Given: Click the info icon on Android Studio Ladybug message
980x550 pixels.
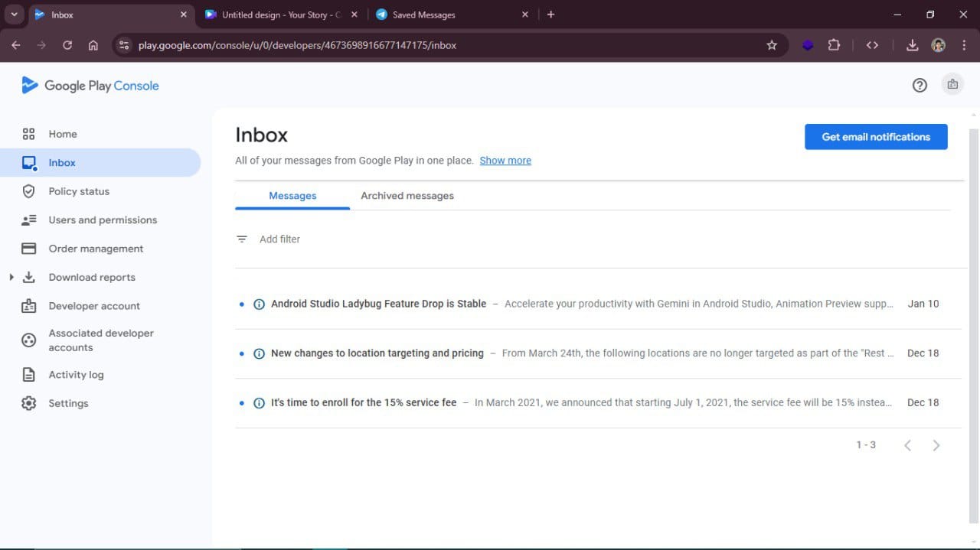Looking at the screenshot, I should tap(259, 304).
